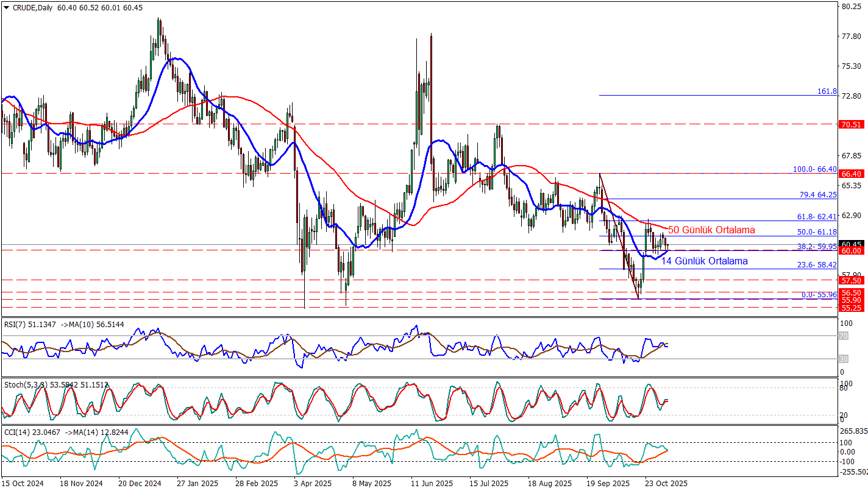Click the red 57.50 price marker
868x491 pixels.
pos(851,280)
